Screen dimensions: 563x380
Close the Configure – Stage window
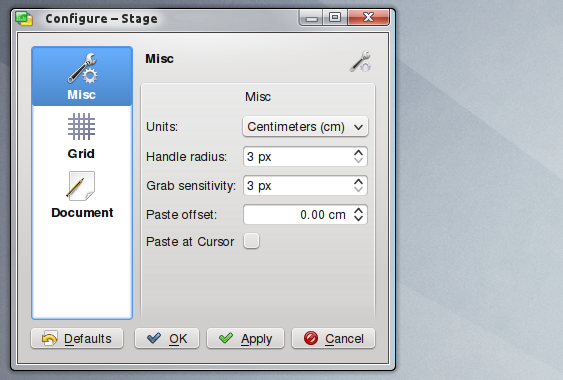coord(368,18)
